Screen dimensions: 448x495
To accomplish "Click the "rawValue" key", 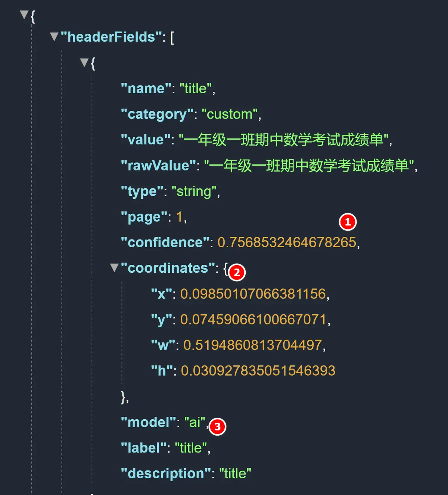I will click(158, 166).
